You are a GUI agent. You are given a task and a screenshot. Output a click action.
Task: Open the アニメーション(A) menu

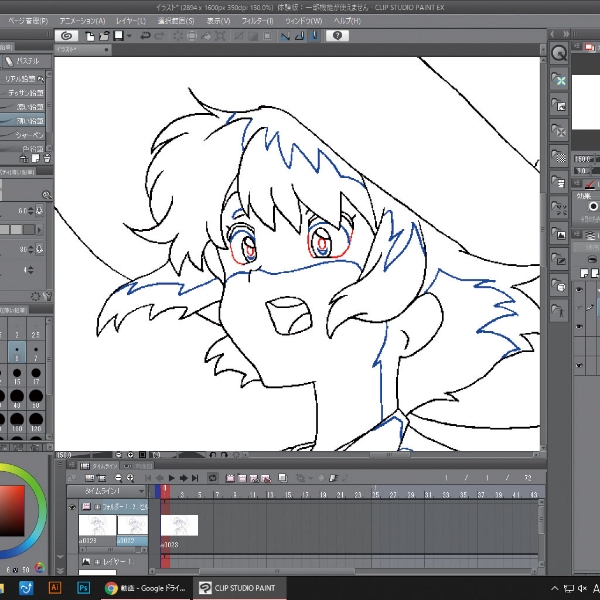(x=82, y=21)
